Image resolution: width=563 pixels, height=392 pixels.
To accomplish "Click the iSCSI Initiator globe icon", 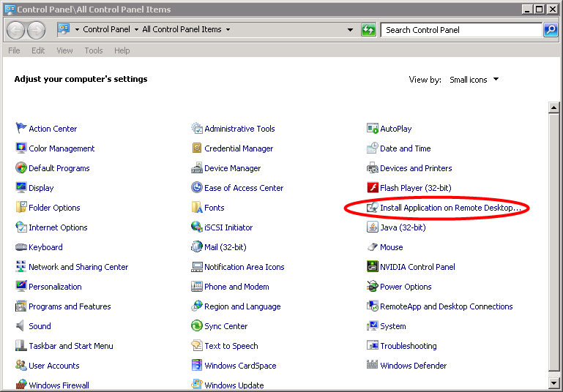I will (x=196, y=227).
